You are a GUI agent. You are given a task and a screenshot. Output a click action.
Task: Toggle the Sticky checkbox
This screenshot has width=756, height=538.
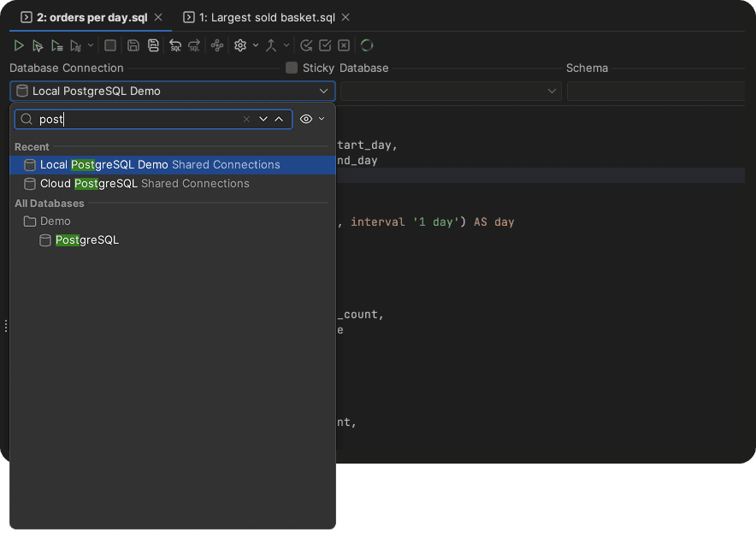(292, 68)
